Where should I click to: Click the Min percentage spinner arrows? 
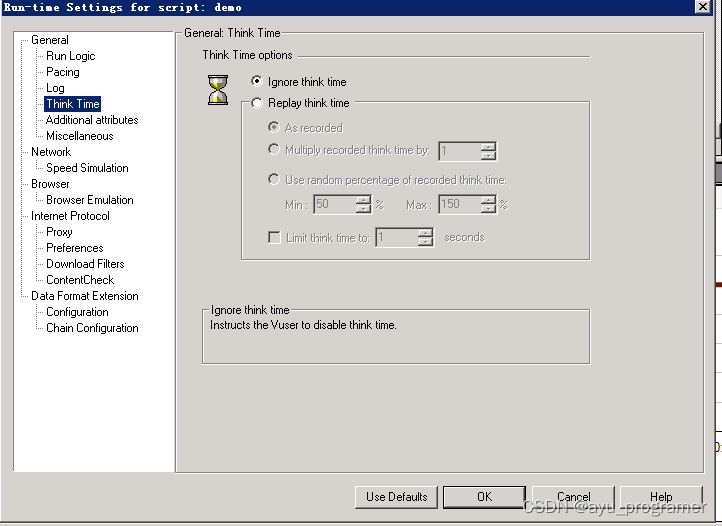point(363,205)
